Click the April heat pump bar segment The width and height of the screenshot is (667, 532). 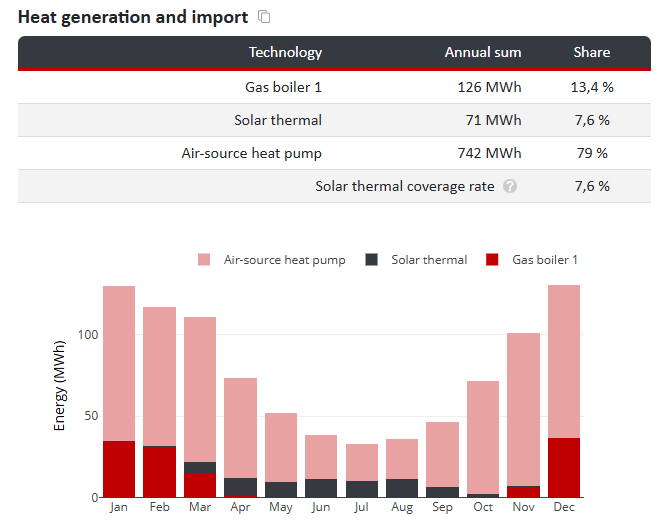(x=240, y=428)
